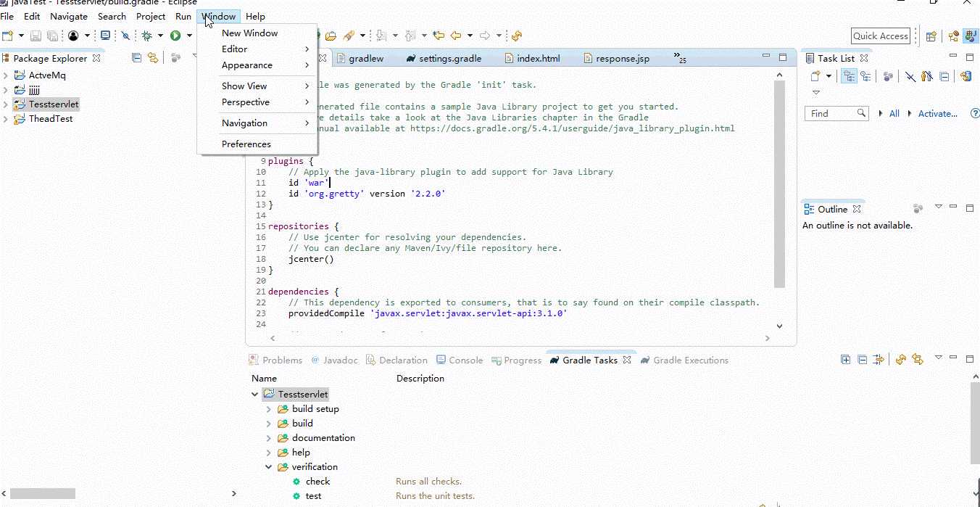Open the Window menu
Viewport: 980px width, 507px height.
pyautogui.click(x=219, y=16)
